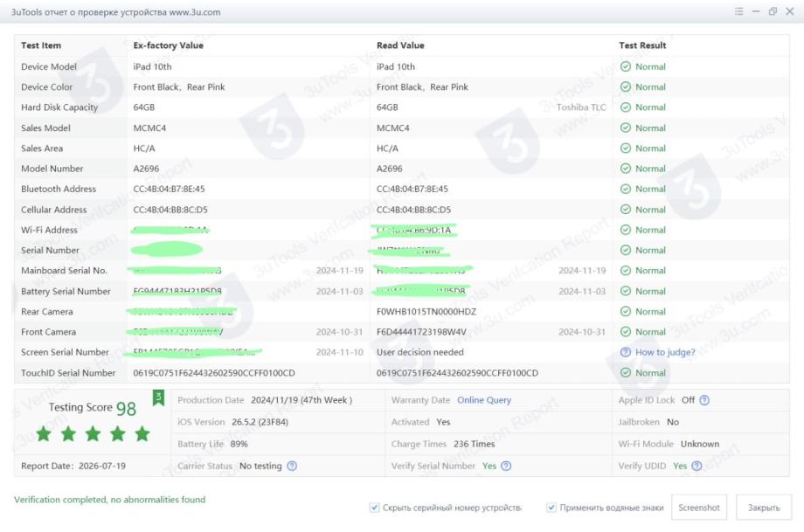Image resolution: width=804 pixels, height=532 pixels.
Task: Click the five-star rating under Testing Score
Action: pyautogui.click(x=93, y=434)
